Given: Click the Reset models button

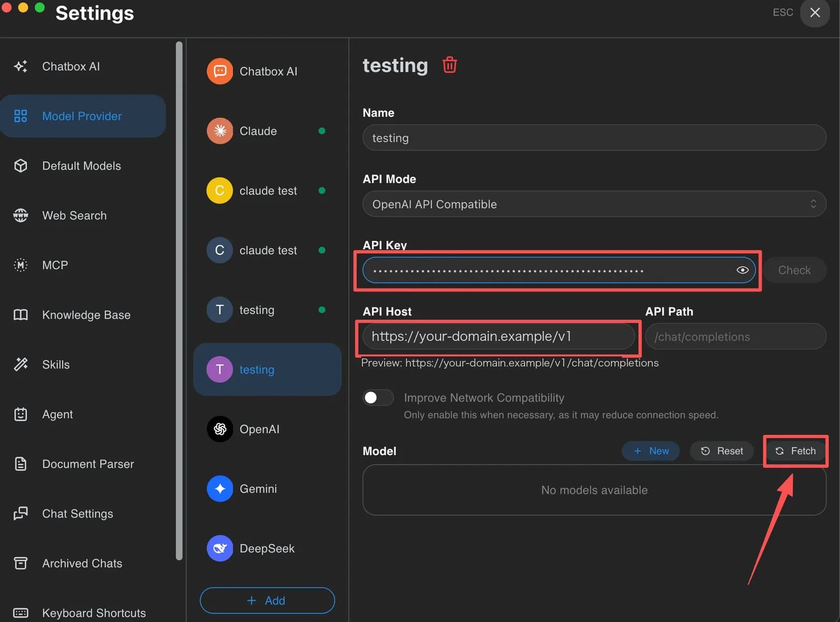Looking at the screenshot, I should tap(722, 451).
